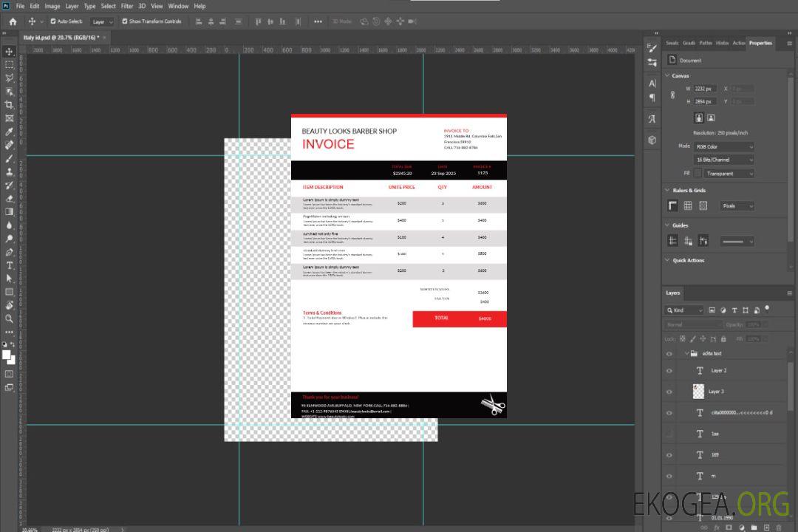This screenshot has width=798, height=532.
Task: Show the hidden 1aa layer
Action: point(669,434)
